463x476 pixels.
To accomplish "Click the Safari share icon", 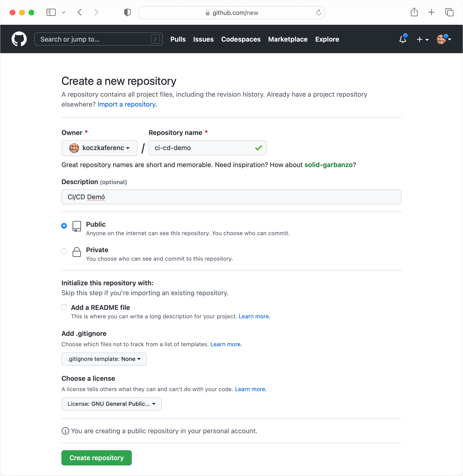I will (x=414, y=12).
